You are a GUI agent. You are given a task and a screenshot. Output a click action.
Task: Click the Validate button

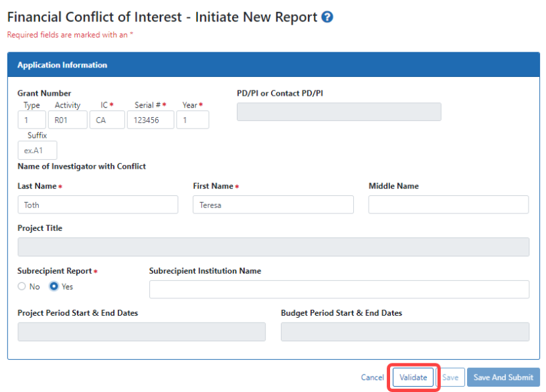pyautogui.click(x=413, y=377)
